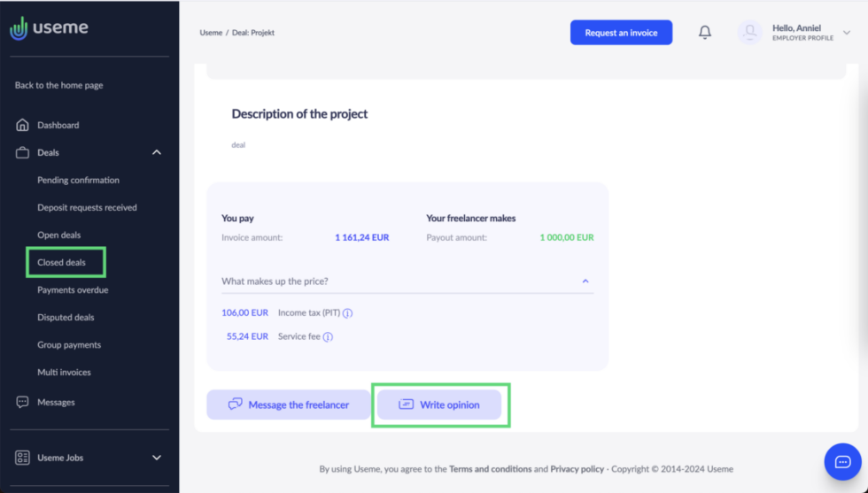Go to Disputed deals

[66, 318]
